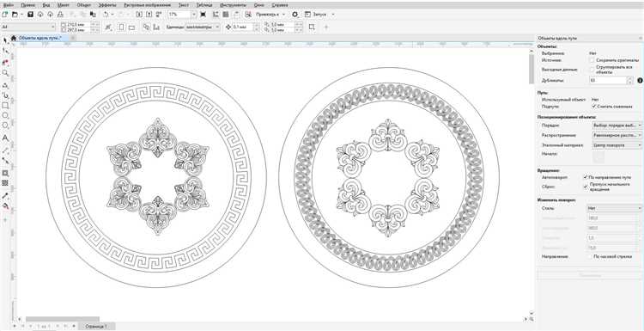
Task: Click the Undo arrow icon
Action: point(106,15)
